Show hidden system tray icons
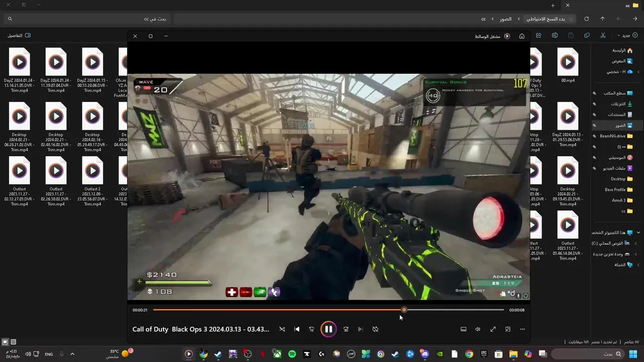 point(72,354)
